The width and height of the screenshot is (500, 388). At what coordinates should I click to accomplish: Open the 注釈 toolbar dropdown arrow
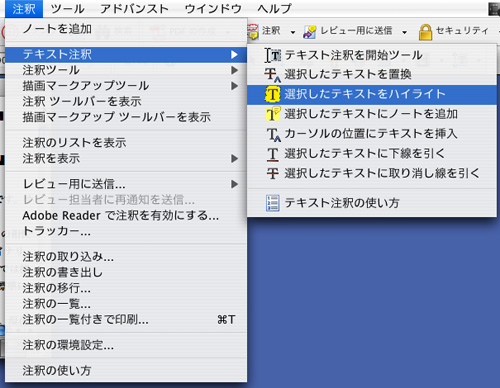click(293, 32)
